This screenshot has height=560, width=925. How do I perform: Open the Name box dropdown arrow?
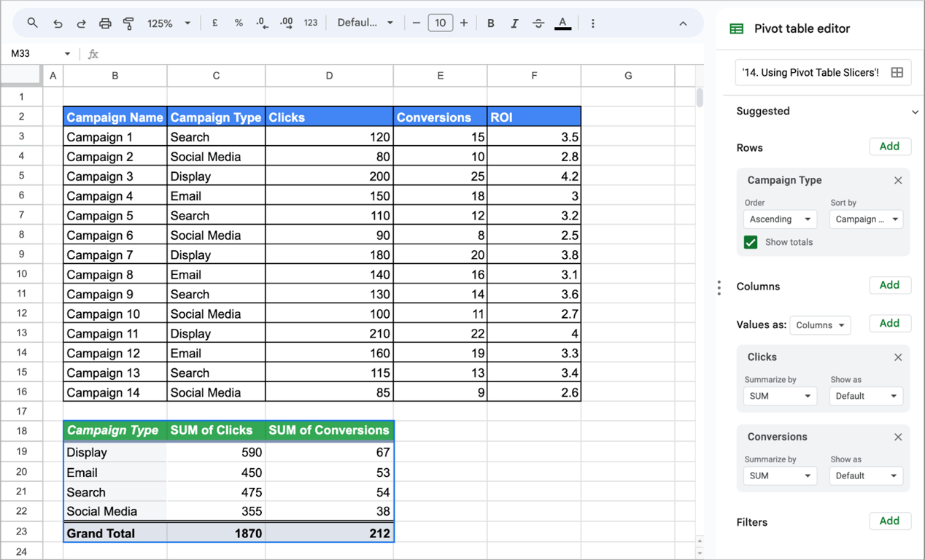[67, 54]
